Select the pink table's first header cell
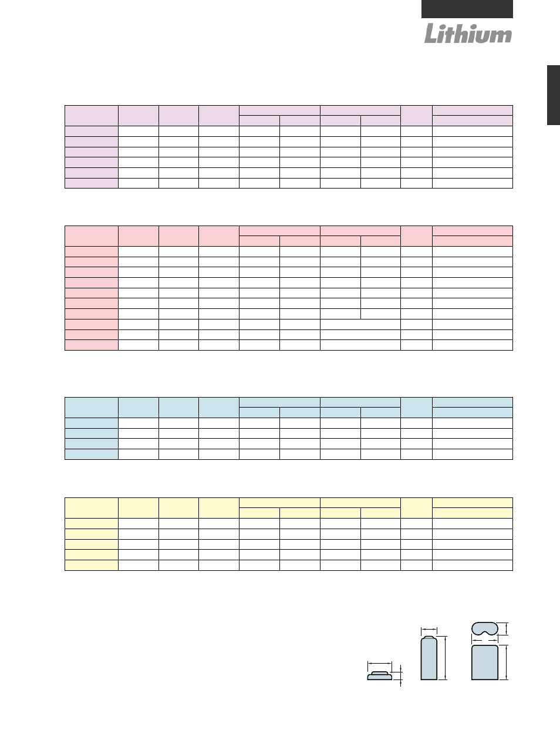 pos(92,236)
